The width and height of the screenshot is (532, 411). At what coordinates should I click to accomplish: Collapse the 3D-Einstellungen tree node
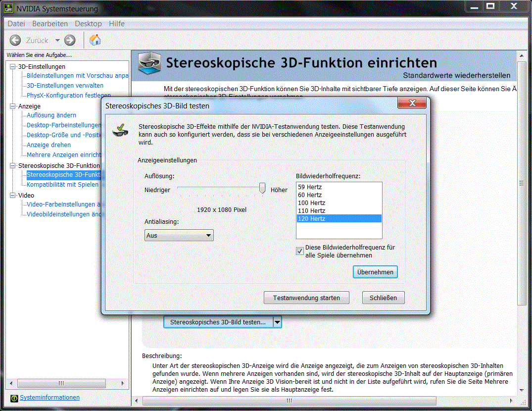click(13, 66)
